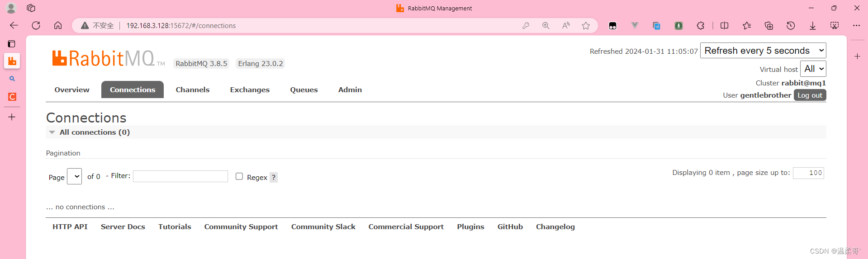Image resolution: width=868 pixels, height=259 pixels.
Task: Add a new tab with sidebar plus
Action: tap(12, 117)
